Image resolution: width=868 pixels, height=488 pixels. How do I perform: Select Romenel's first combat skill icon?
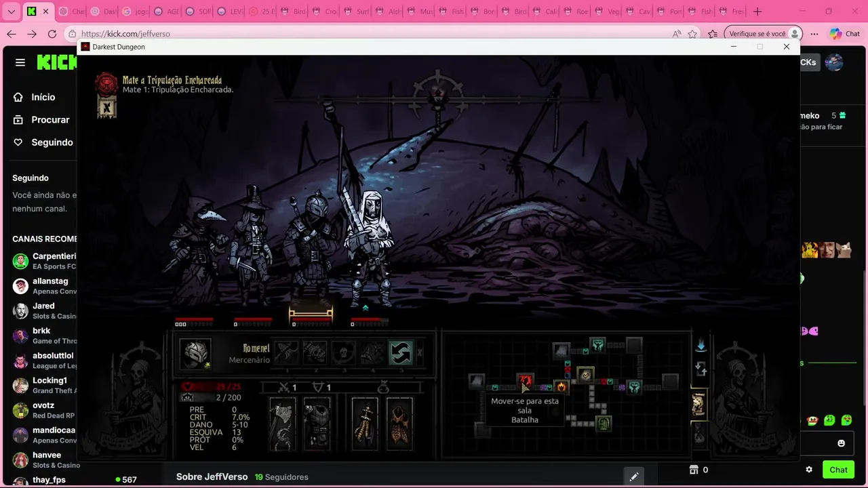[286, 352]
